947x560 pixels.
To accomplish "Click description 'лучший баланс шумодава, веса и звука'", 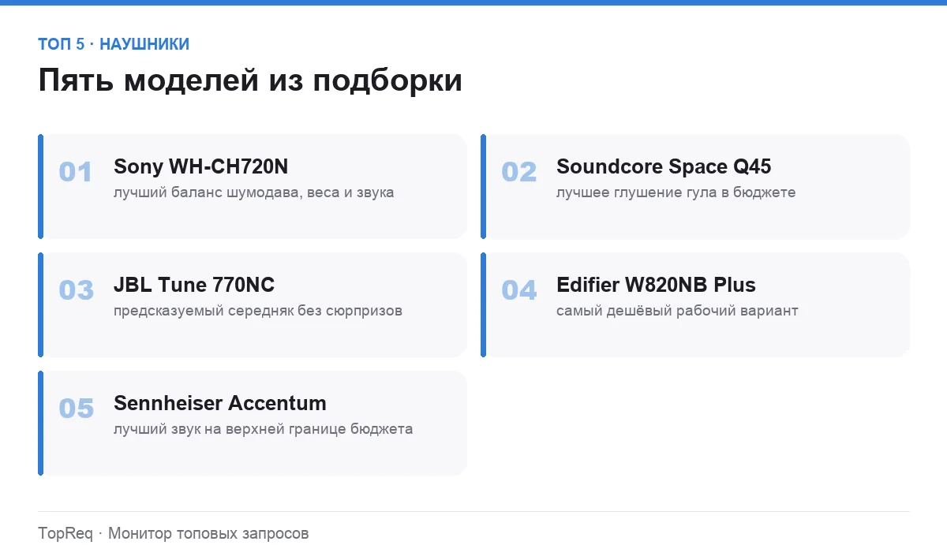I will point(253,192).
